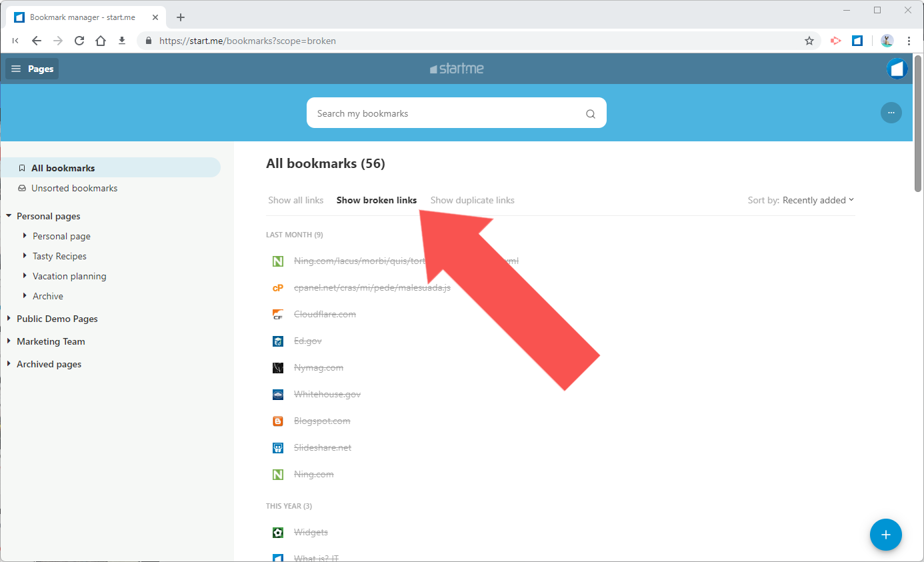Open the Slideshare.net broken bookmark

(323, 447)
